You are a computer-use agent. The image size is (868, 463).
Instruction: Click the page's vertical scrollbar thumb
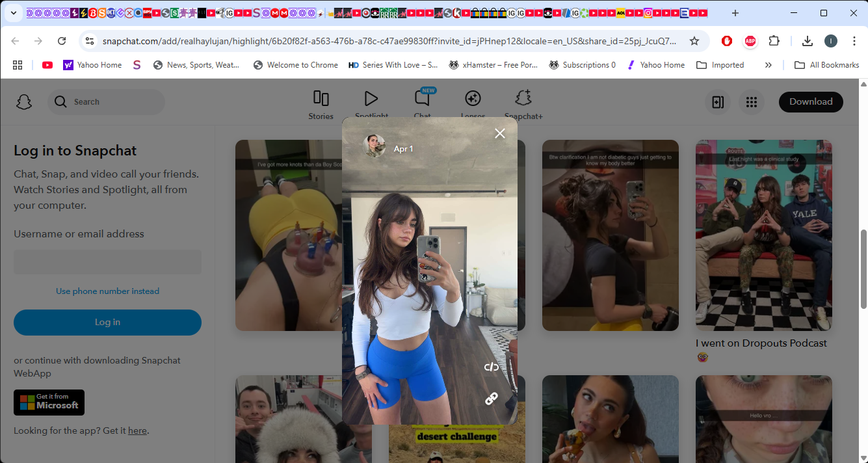863,268
